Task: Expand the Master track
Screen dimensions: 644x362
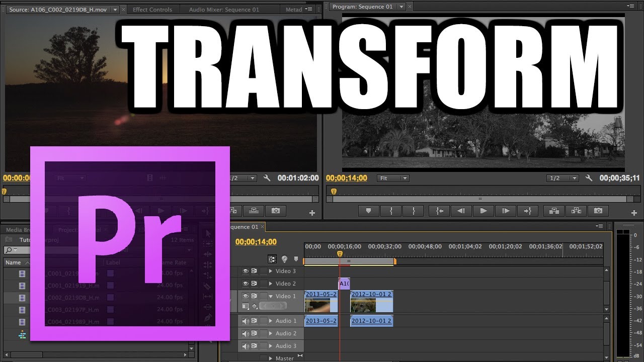Action: click(270, 358)
